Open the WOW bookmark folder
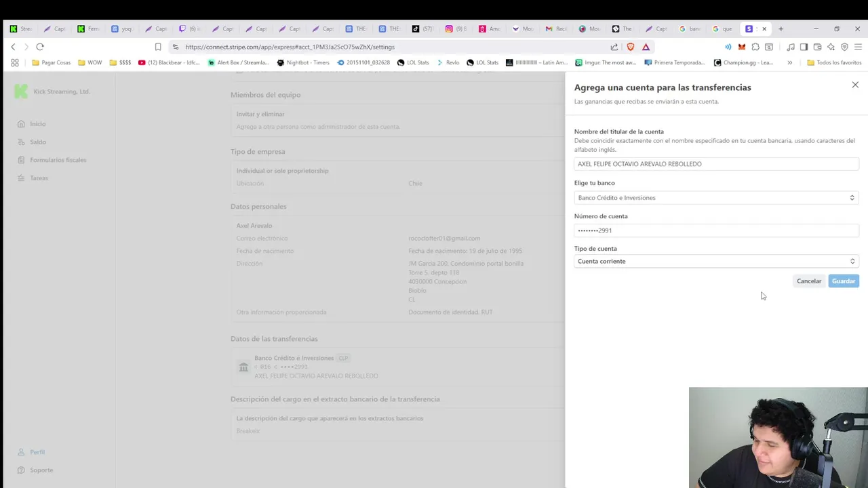 [x=90, y=62]
